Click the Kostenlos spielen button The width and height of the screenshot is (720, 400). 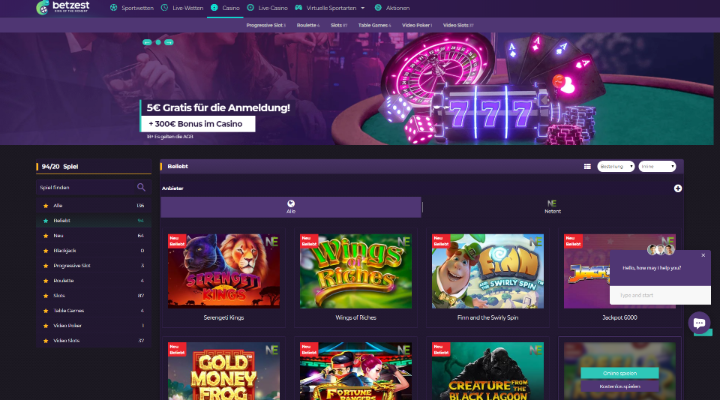pos(619,386)
